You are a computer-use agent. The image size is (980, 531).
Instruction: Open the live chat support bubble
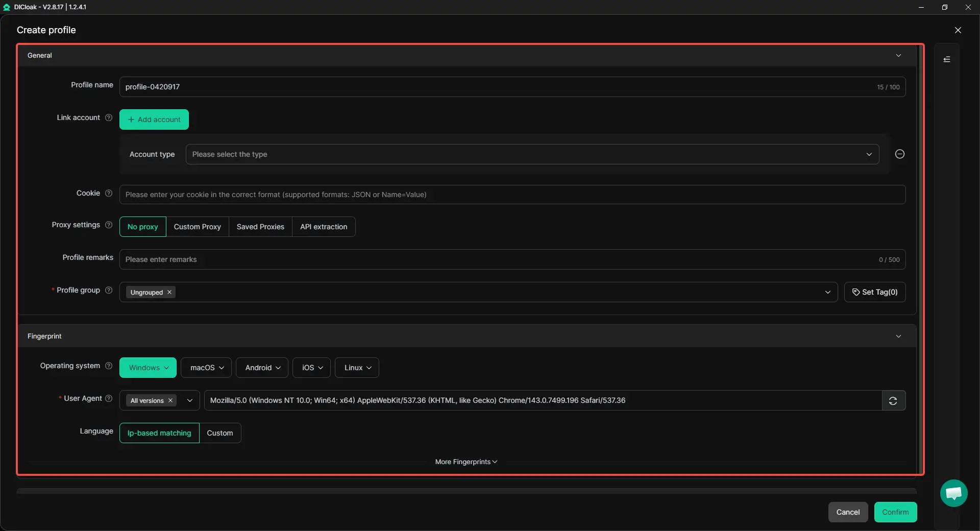point(953,493)
